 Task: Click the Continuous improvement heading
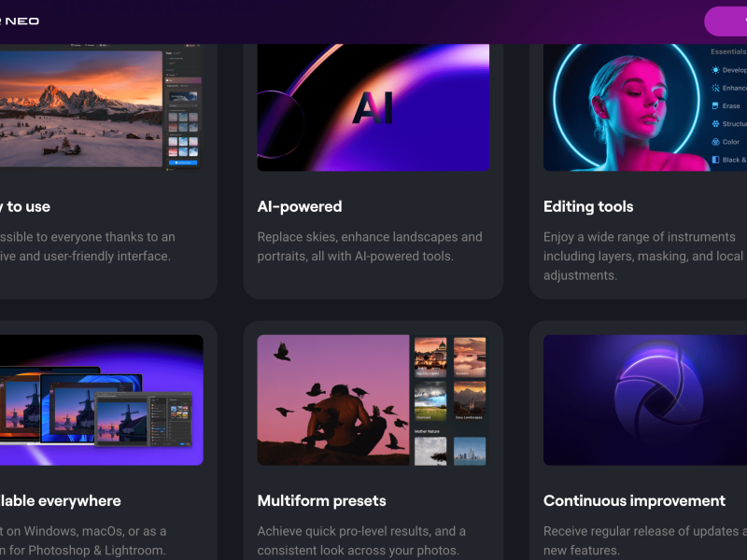(x=634, y=501)
